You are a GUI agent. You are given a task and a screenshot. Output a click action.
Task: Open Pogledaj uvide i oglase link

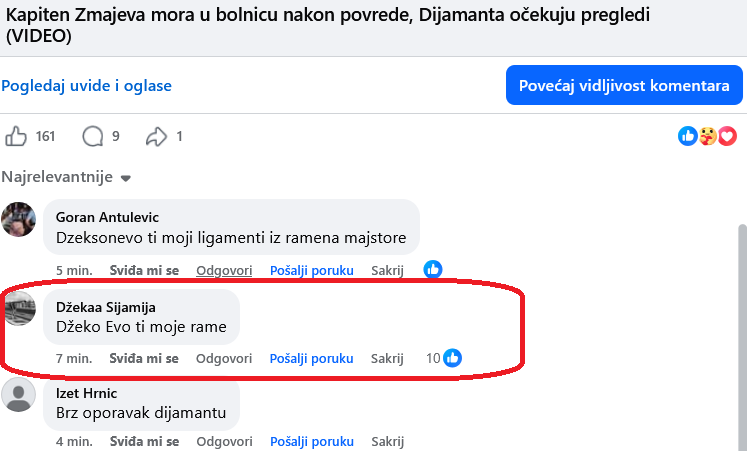click(87, 86)
